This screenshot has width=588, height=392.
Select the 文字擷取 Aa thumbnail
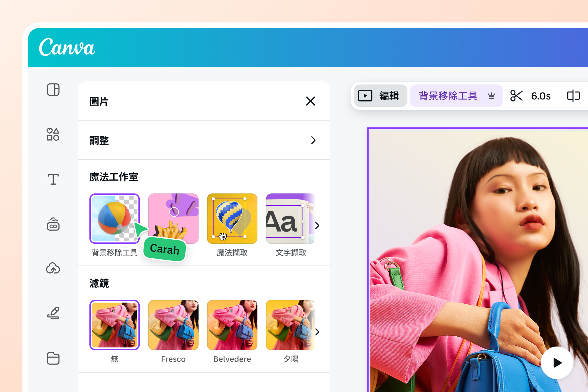(x=290, y=218)
